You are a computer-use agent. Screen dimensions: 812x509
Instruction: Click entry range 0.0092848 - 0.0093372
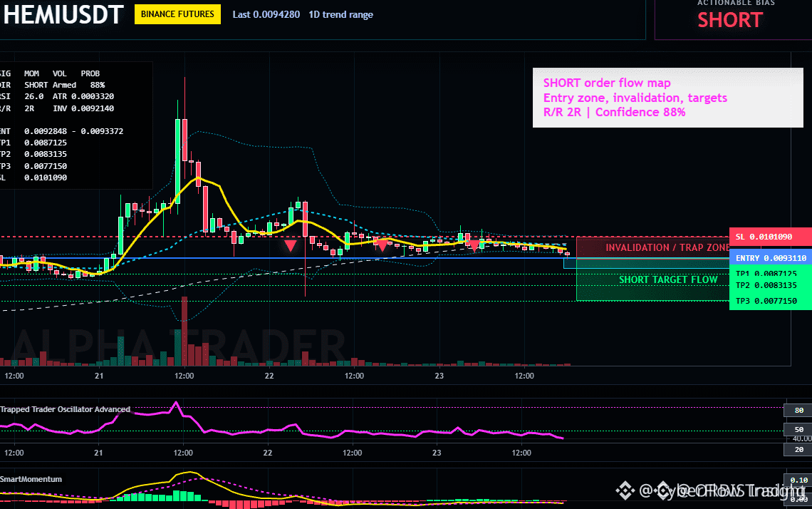coord(73,131)
